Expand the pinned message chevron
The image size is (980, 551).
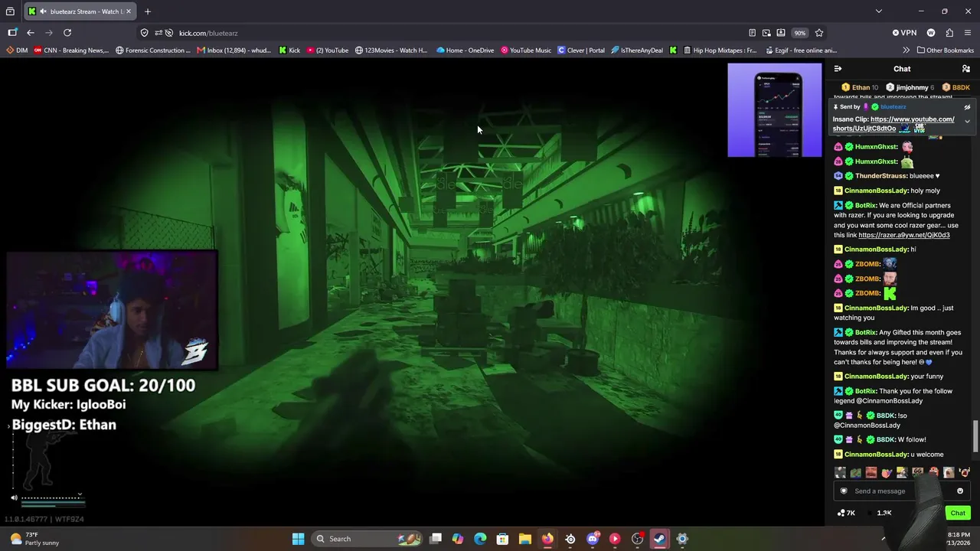[967, 122]
